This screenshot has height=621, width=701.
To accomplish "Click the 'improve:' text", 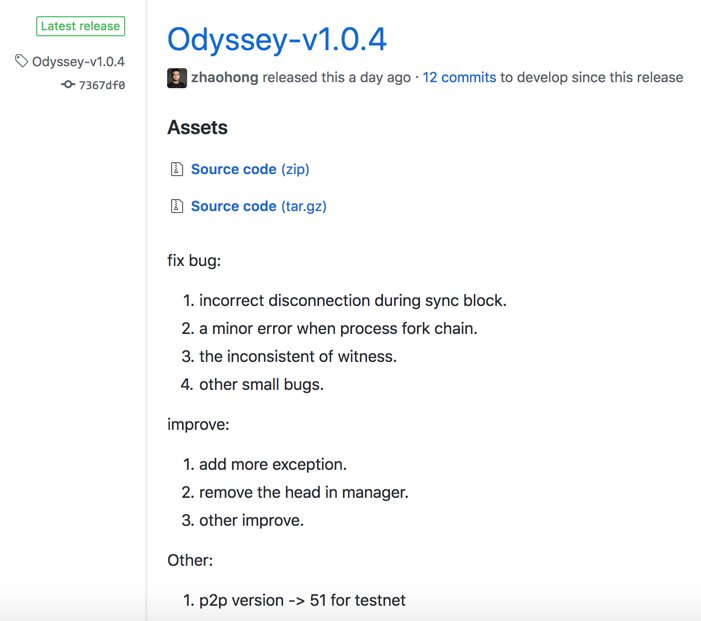I will [198, 424].
